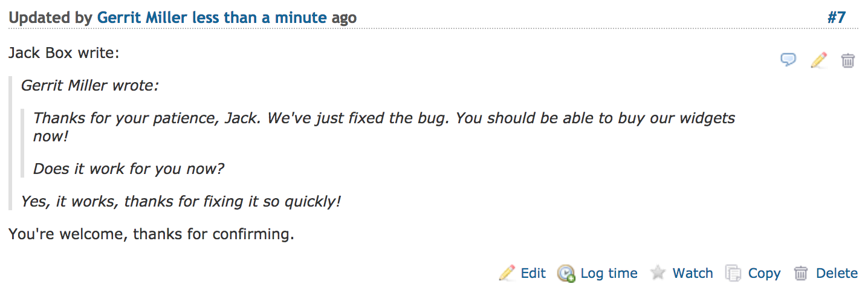Click the Watch text link

tap(693, 274)
